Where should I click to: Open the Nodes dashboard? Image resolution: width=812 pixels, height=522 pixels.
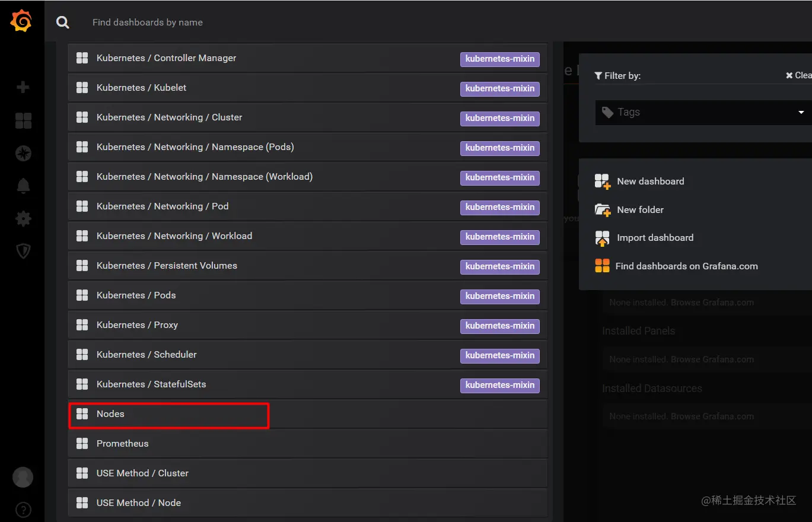308,414
